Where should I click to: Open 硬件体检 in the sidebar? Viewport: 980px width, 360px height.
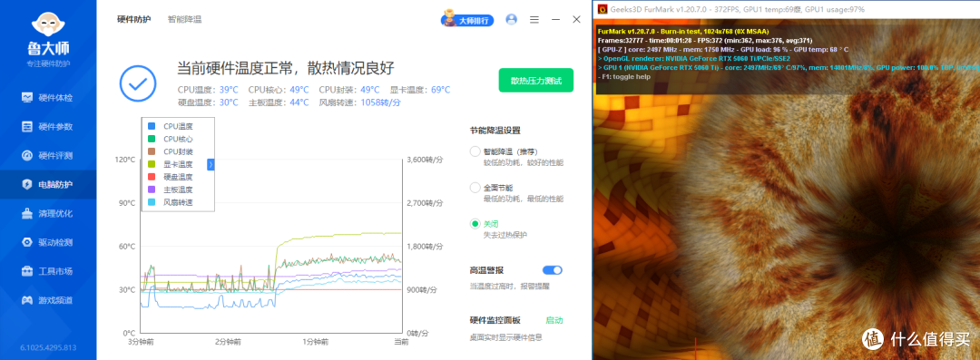[x=48, y=98]
